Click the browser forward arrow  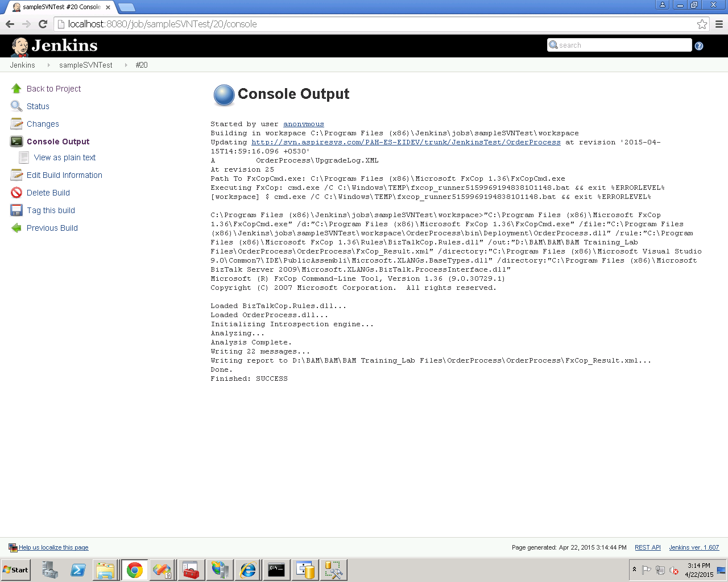(26, 24)
